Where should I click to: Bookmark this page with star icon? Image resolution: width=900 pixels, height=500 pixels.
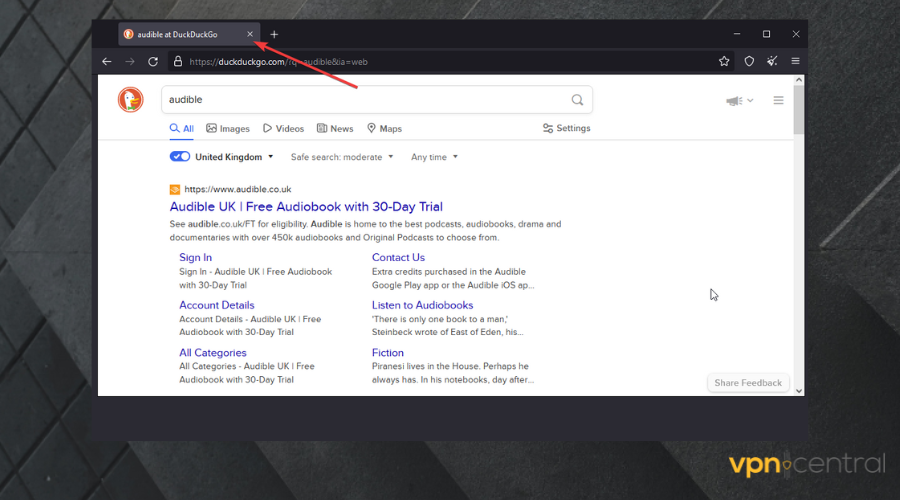724,61
